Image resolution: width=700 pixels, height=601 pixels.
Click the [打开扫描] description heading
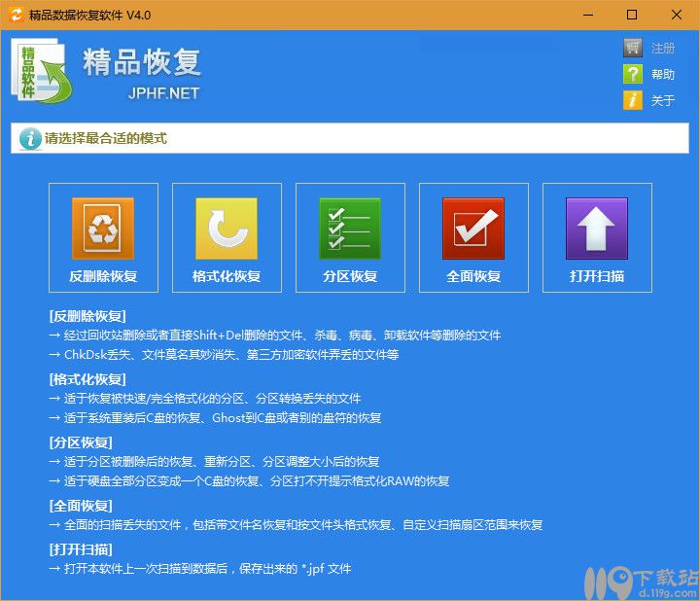[x=81, y=549]
